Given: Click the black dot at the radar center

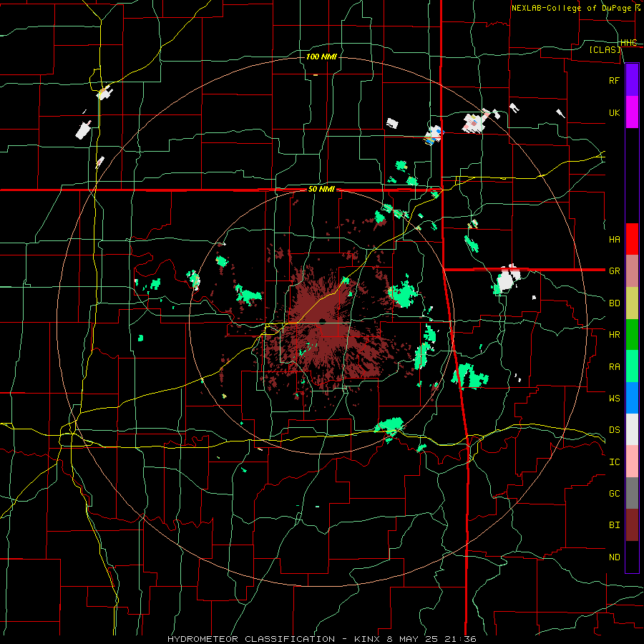Looking at the screenshot, I should coord(323,321).
